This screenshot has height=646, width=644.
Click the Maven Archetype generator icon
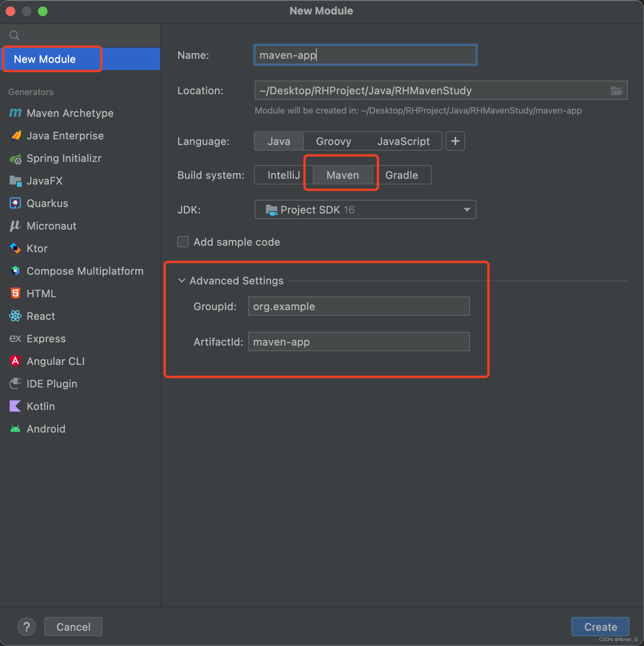pos(15,113)
